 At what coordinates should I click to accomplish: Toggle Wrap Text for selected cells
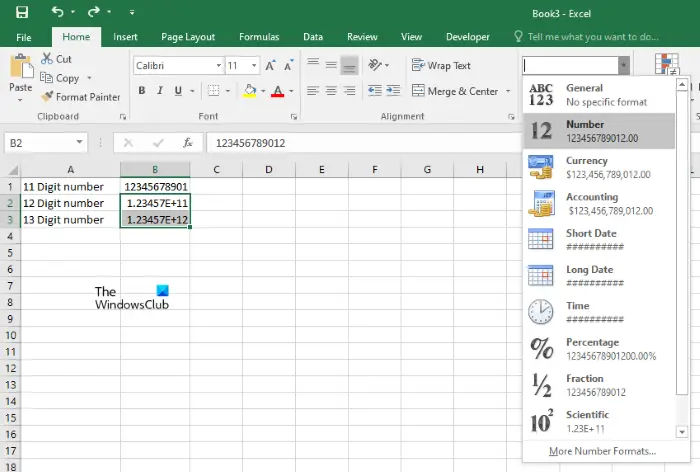tap(441, 66)
